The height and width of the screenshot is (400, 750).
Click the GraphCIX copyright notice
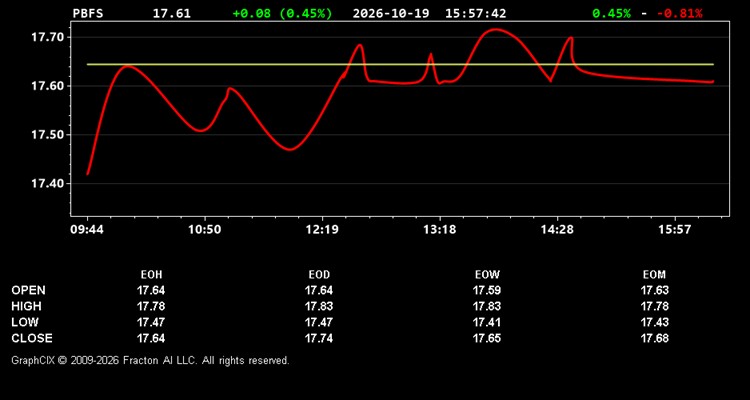(150, 360)
